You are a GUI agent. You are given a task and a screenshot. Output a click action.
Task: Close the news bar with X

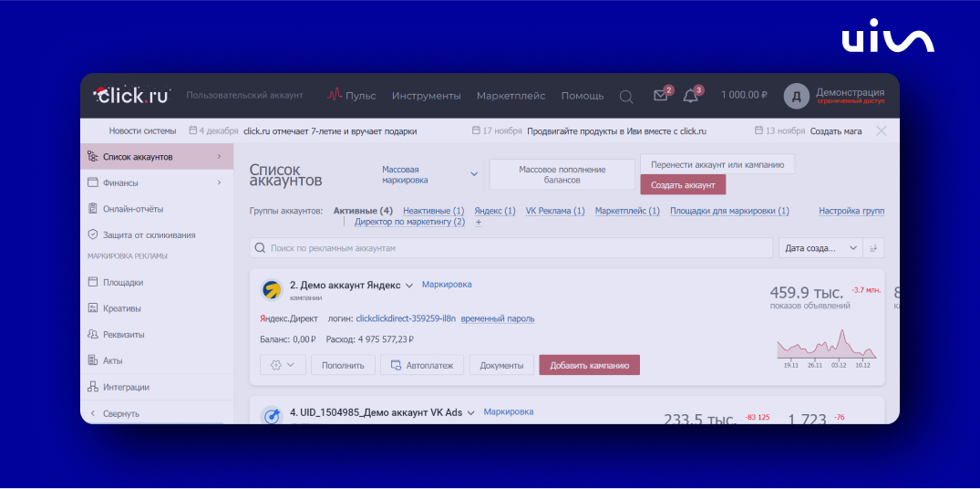pyautogui.click(x=882, y=130)
